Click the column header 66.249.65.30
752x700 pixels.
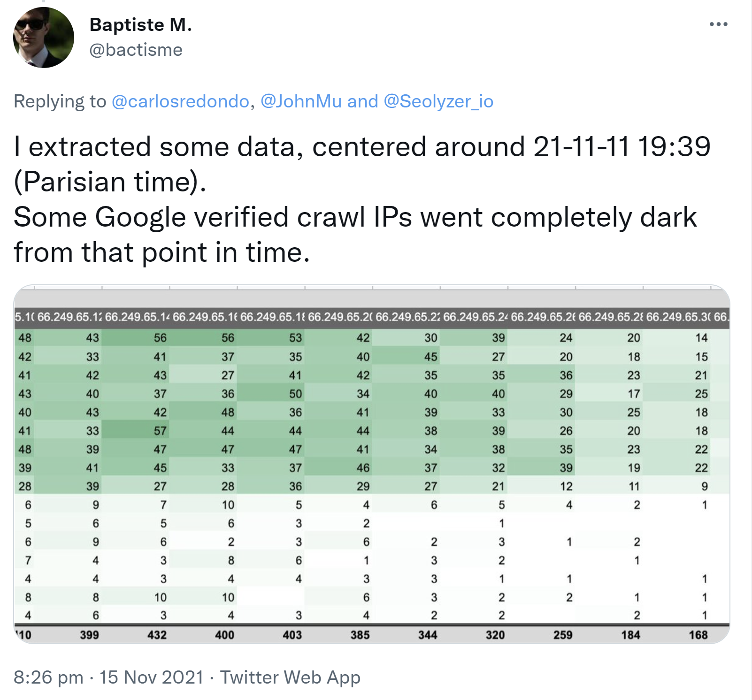(677, 318)
